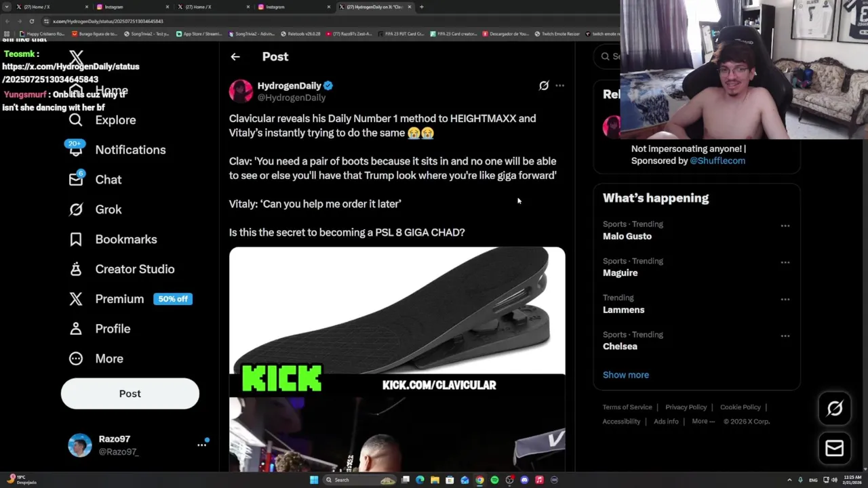Screen dimensions: 868x488
Task: Click the @HydrogenDaily handle
Action: pos(292,98)
